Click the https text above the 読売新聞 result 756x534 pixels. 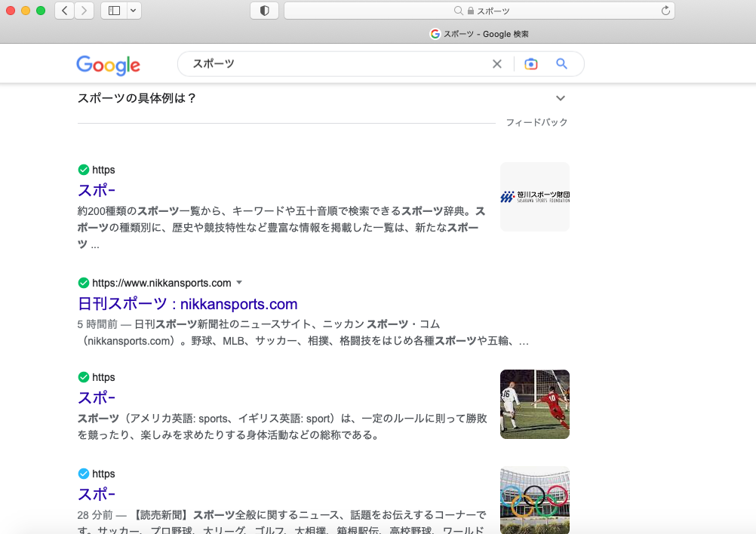coord(103,474)
